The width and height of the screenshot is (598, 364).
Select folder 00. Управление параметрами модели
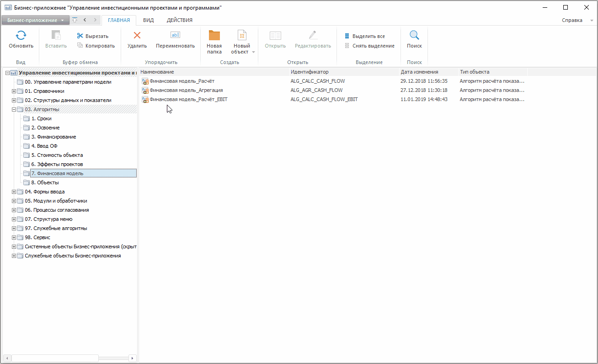pyautogui.click(x=68, y=82)
